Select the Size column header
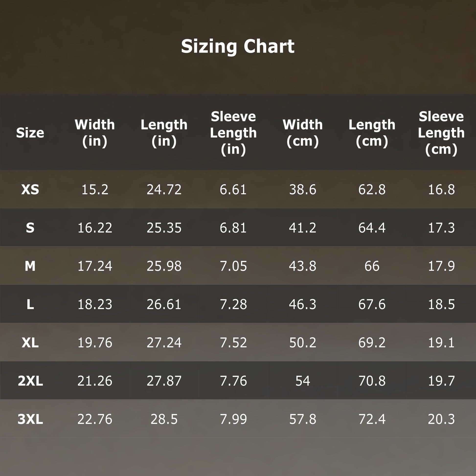Image resolution: width=476 pixels, height=476 pixels. pos(30,133)
